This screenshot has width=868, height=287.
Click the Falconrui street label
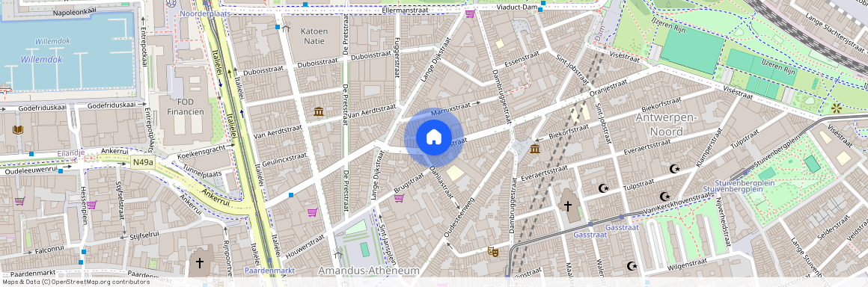coord(49,250)
